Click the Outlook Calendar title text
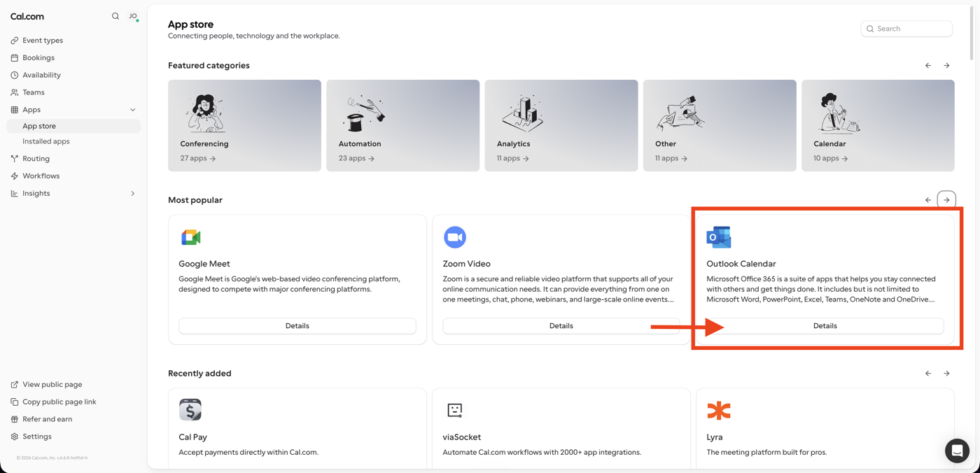Viewport: 980px width, 473px height. [741, 264]
